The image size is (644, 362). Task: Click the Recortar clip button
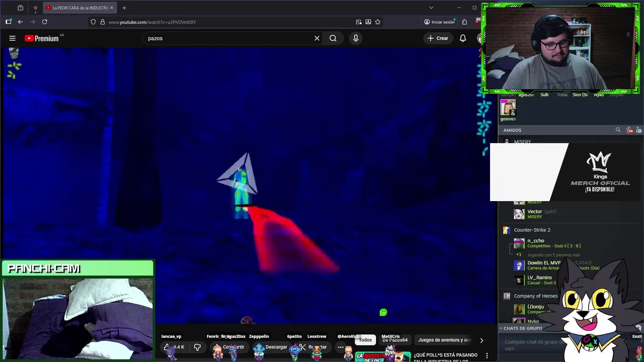tap(313, 347)
